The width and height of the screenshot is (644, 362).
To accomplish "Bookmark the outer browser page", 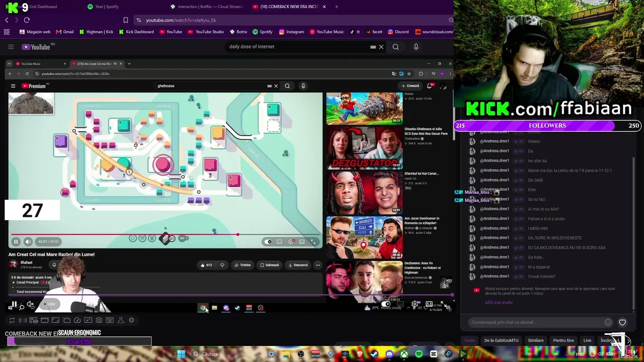I will click(126, 20).
